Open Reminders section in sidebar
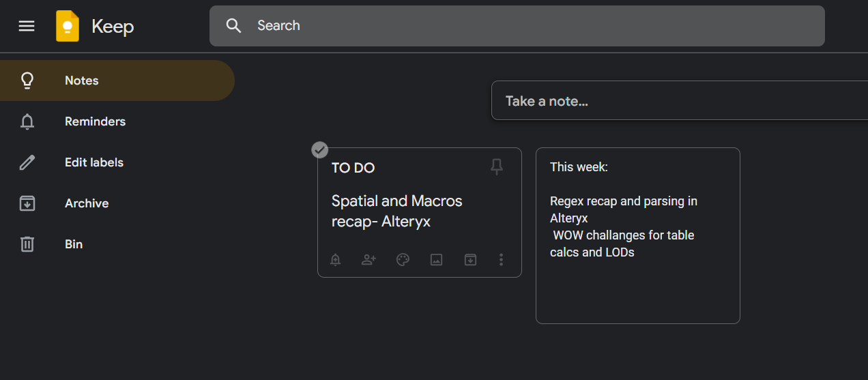The image size is (868, 380). pyautogui.click(x=95, y=121)
